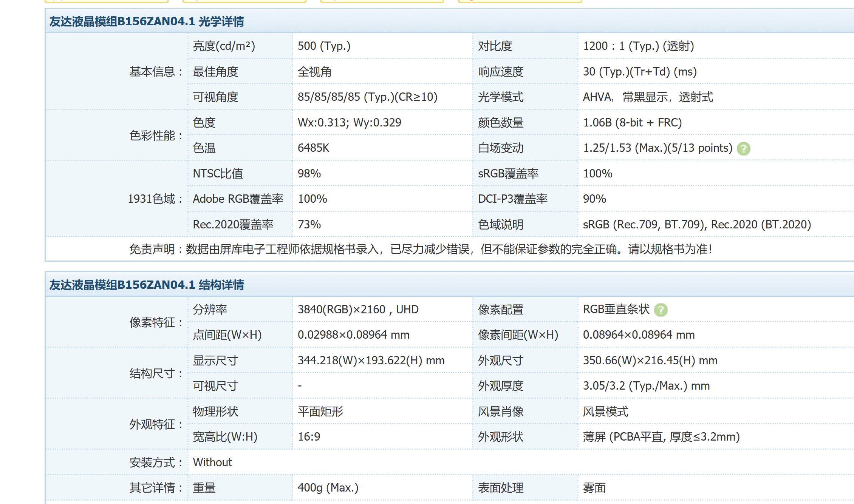Click the 1931色域 row group label
Image resolution: width=854 pixels, height=504 pixels.
pos(155,199)
